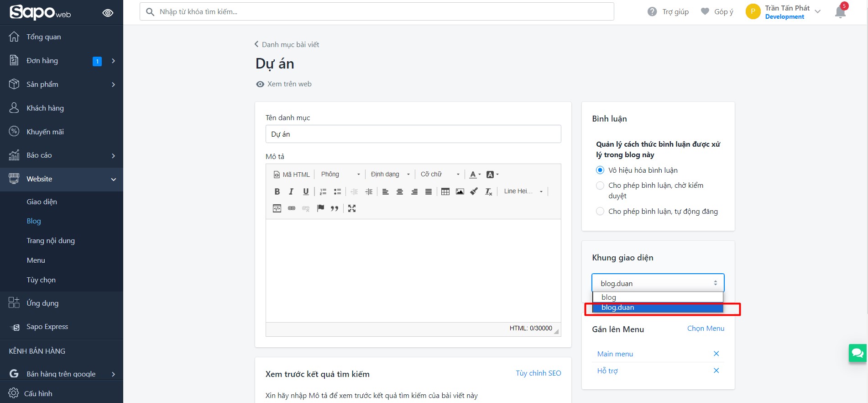Toggle underline formatting in the editor
The width and height of the screenshot is (868, 403).
tap(306, 191)
